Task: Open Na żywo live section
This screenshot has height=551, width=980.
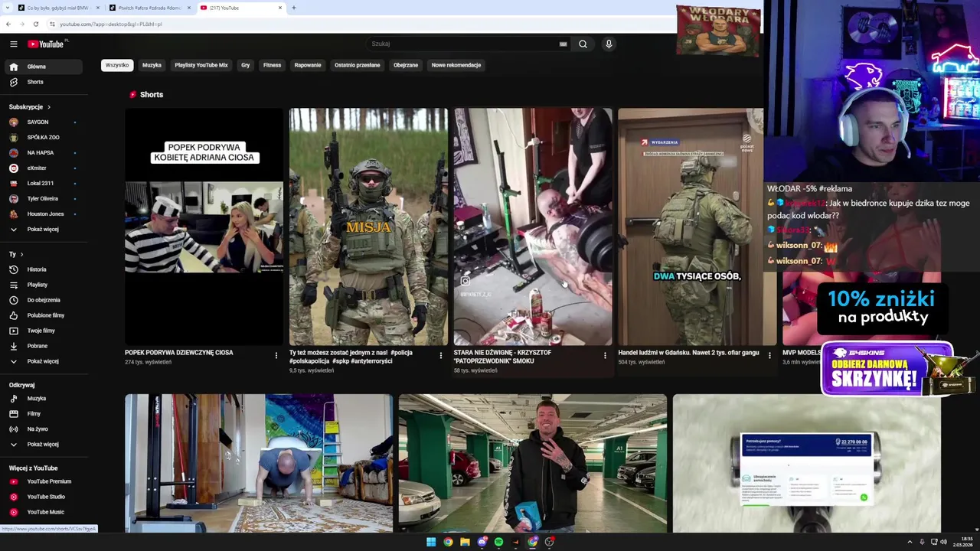Action: point(42,429)
